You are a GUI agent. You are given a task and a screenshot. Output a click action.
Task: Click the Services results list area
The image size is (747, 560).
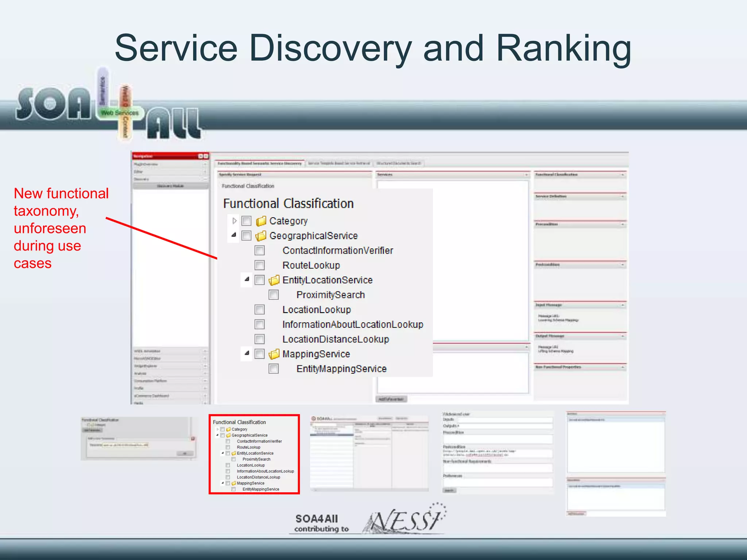pos(453,261)
